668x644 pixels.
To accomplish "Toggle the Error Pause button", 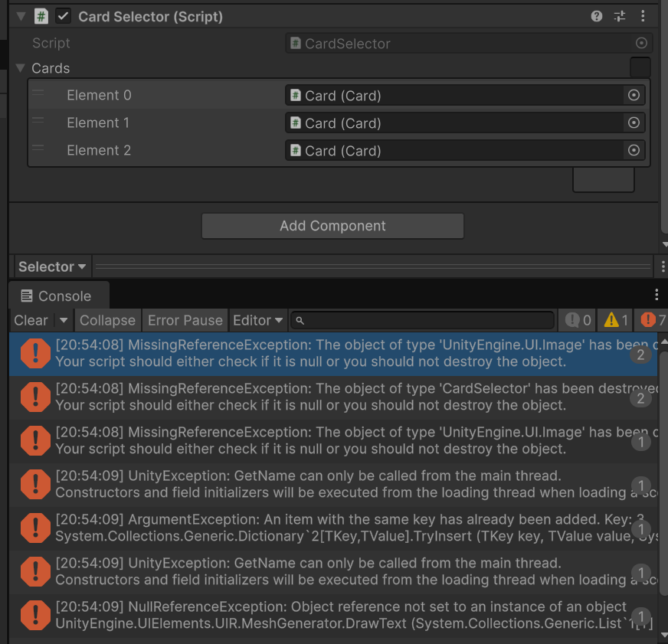I will pos(185,320).
